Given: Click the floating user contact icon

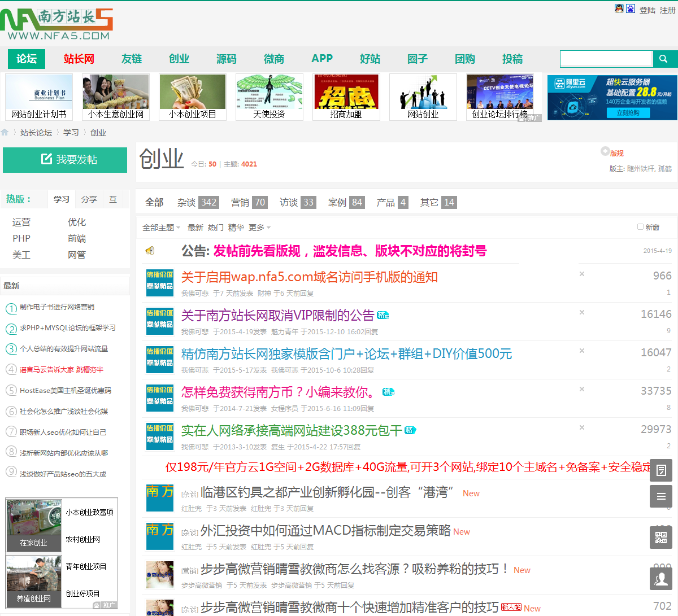Looking at the screenshot, I should [660, 578].
